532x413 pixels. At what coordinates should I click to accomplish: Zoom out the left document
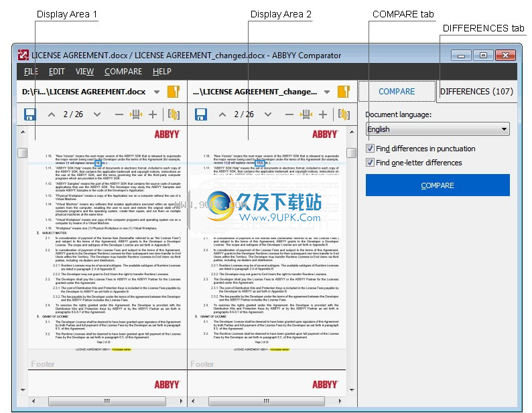[x=119, y=114]
